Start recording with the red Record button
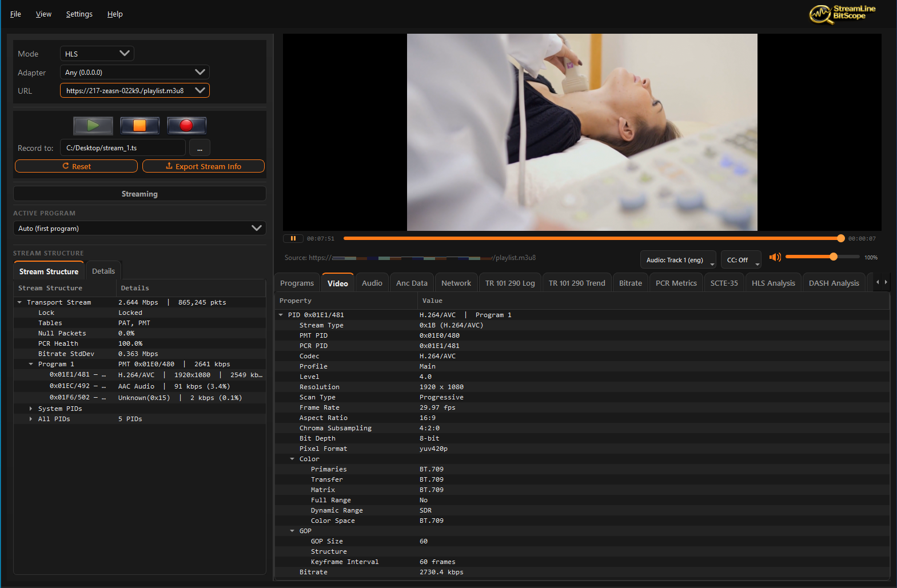Image resolution: width=897 pixels, height=588 pixels. [186, 125]
